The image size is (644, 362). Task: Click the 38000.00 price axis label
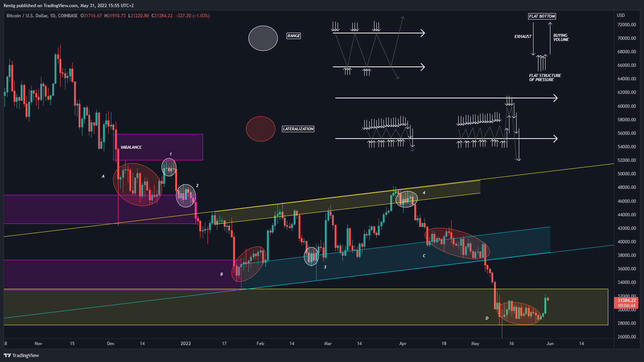[627, 255]
